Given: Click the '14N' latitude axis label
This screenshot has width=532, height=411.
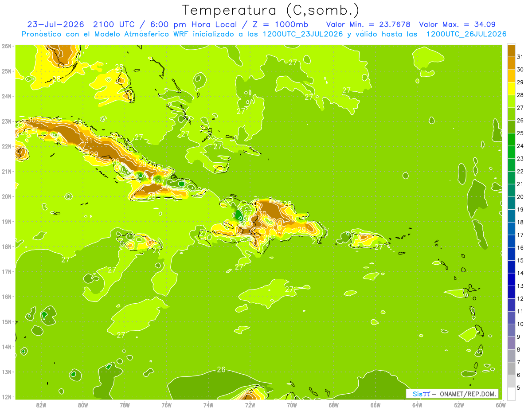Looking at the screenshot, I should coord(7,347).
